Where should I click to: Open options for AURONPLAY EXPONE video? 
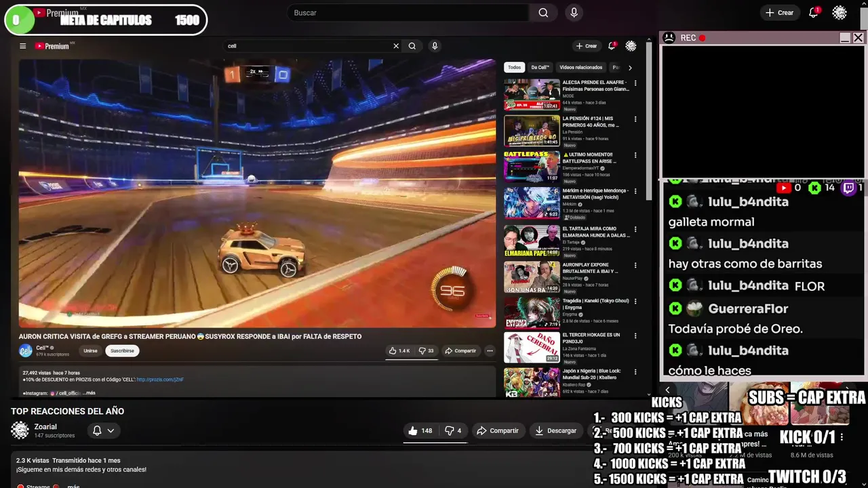point(635,265)
